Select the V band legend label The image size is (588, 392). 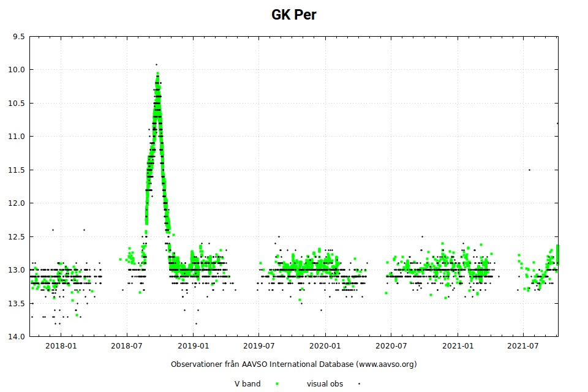pyautogui.click(x=247, y=384)
